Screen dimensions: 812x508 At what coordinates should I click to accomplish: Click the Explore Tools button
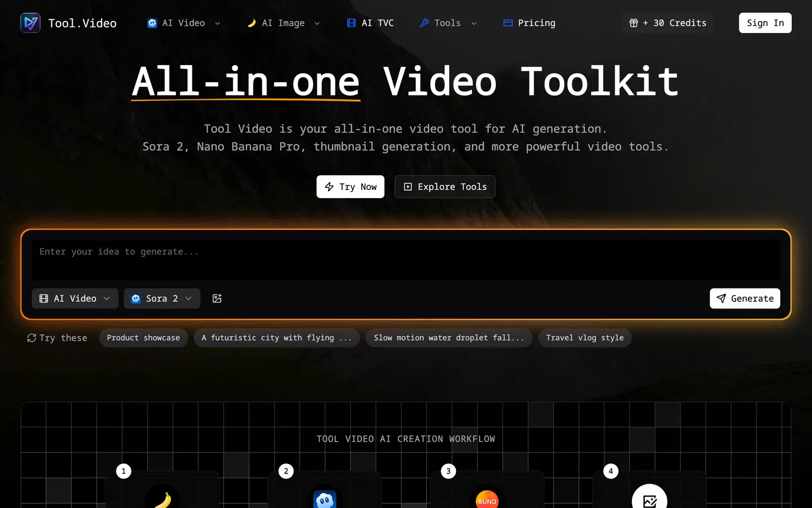(x=445, y=187)
